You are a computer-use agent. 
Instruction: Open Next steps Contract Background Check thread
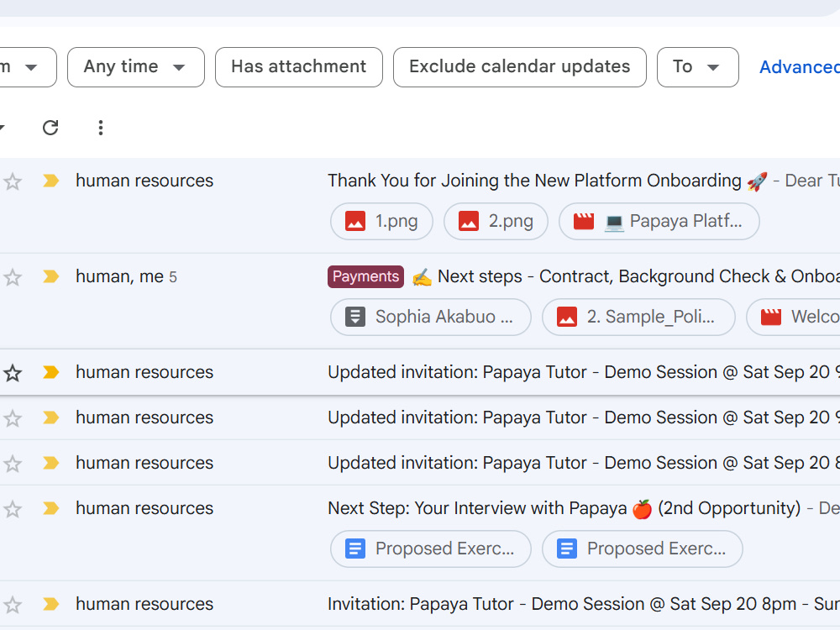(420, 301)
